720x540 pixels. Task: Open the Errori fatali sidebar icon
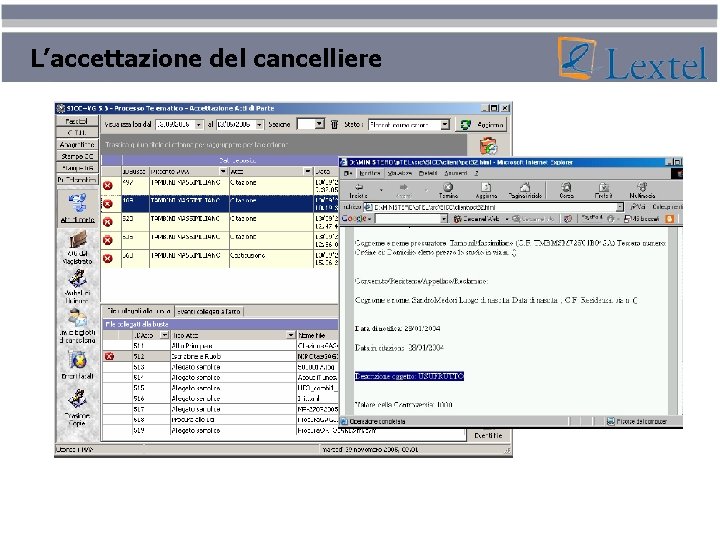click(78, 360)
